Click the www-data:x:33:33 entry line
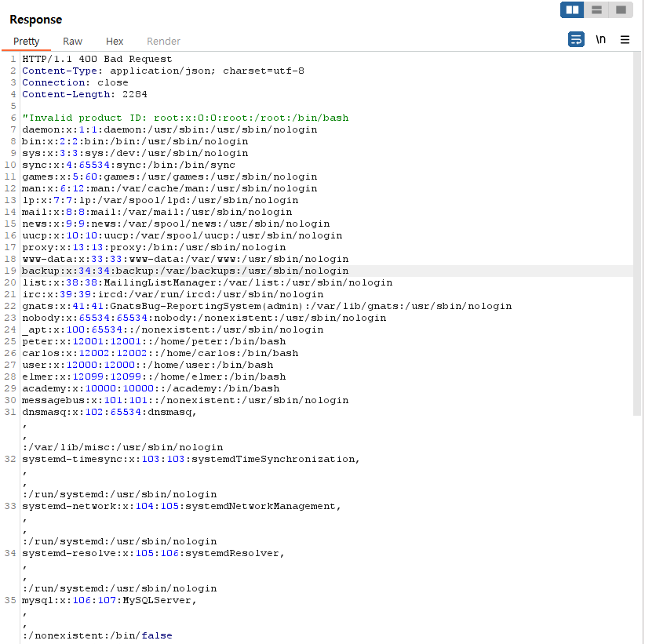The image size is (645, 644). coord(185,259)
